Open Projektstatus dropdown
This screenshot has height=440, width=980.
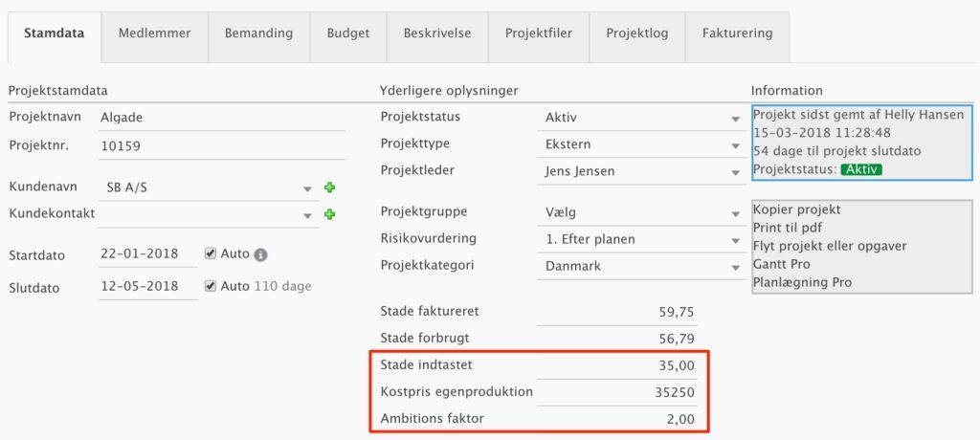(x=735, y=119)
